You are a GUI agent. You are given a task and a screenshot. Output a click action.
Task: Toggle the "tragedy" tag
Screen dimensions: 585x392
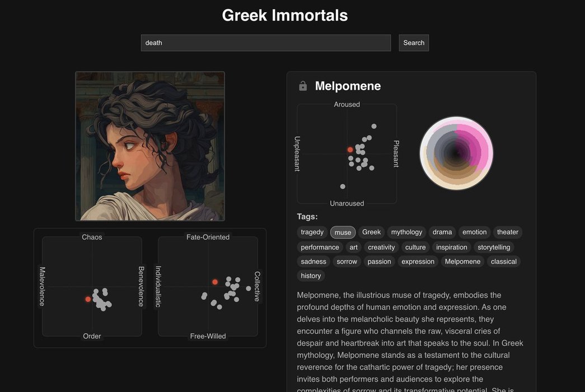coord(312,232)
